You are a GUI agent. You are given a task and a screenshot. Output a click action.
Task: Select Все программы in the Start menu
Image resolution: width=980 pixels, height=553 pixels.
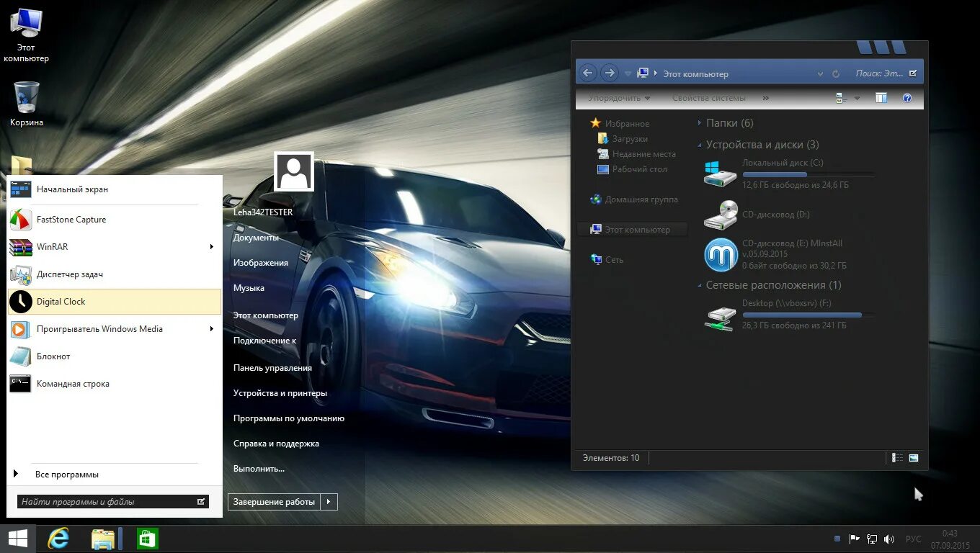pos(66,474)
